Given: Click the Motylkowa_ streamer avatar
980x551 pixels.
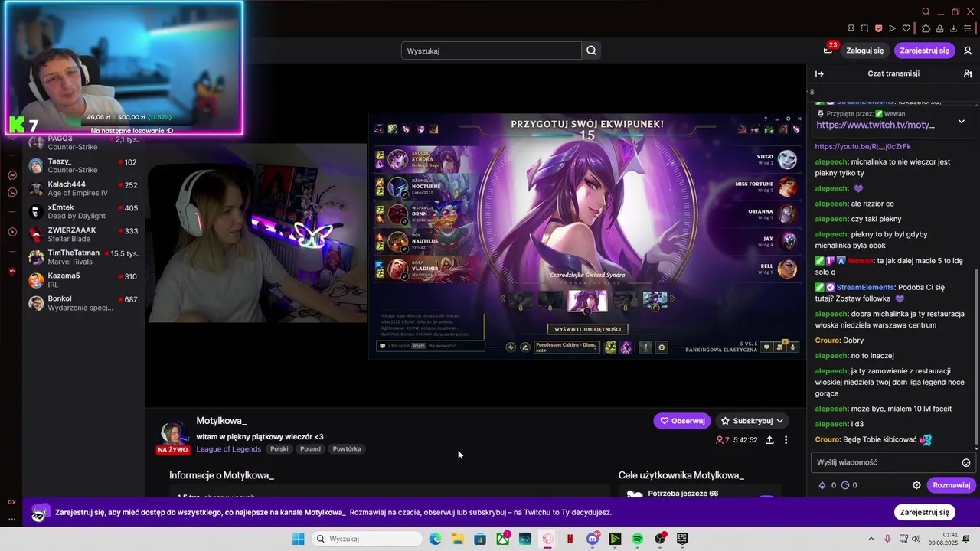Looking at the screenshot, I should [x=174, y=434].
